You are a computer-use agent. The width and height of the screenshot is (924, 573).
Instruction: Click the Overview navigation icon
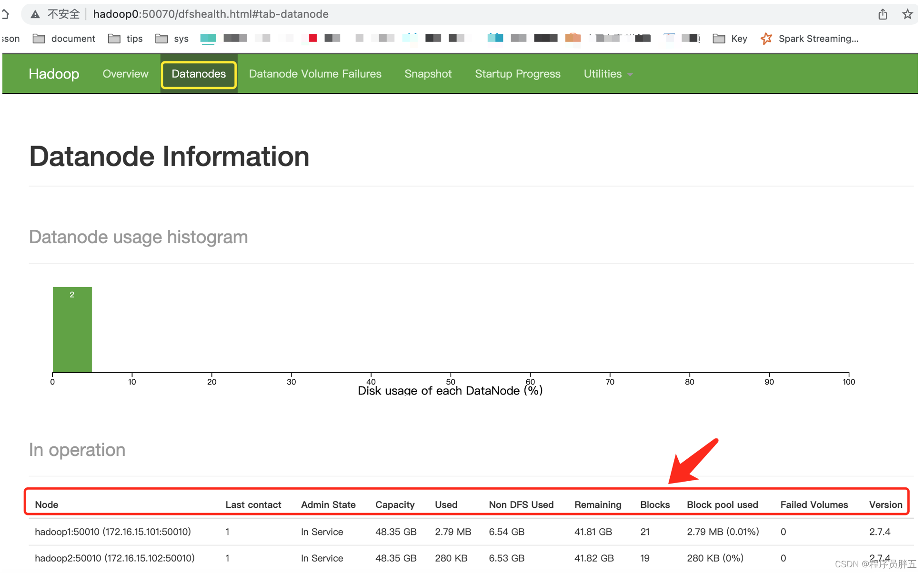pos(125,74)
